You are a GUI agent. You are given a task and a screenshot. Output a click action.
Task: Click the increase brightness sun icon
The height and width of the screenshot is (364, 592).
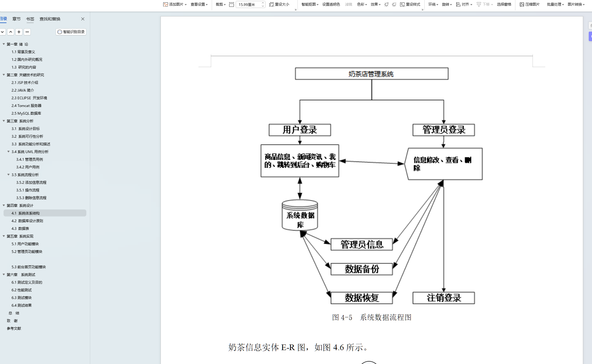[386, 4]
